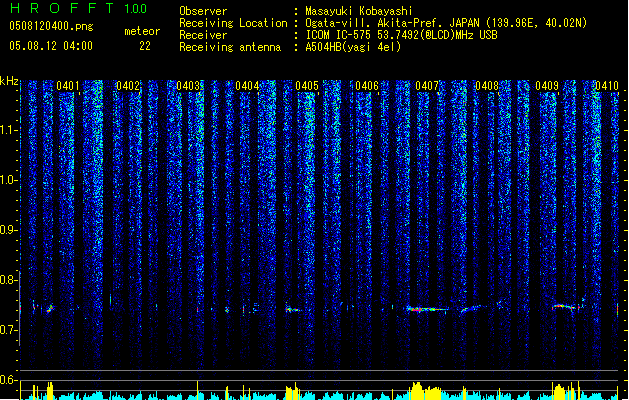The image size is (629, 400).
Task: Click the 0.9 kHz axis tick
Action: [x=9, y=230]
